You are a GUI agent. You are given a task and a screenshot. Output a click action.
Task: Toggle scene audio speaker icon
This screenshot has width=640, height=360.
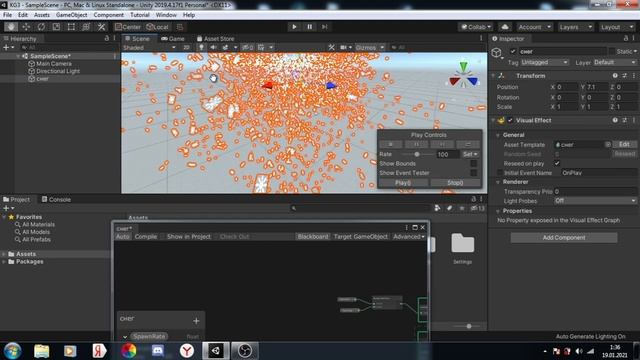213,47
